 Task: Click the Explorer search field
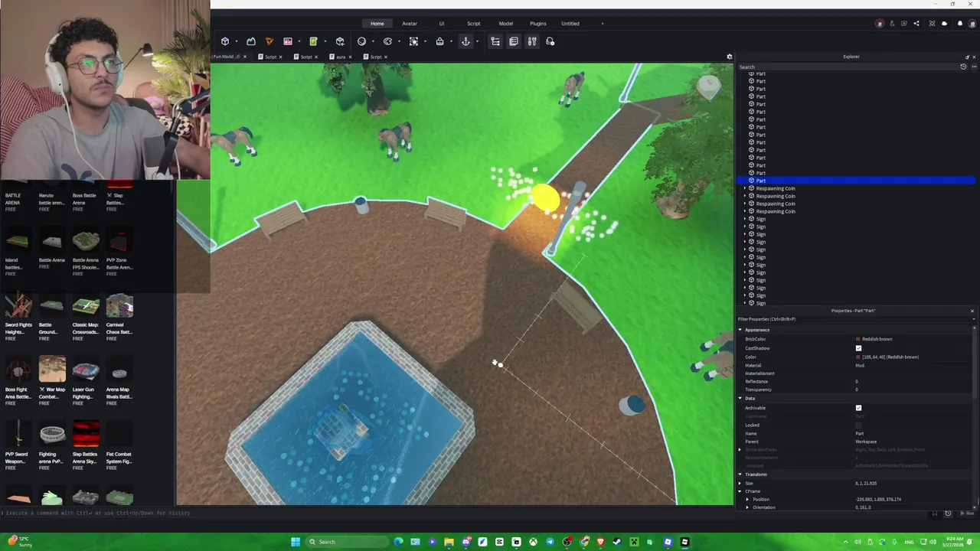pyautogui.click(x=848, y=67)
